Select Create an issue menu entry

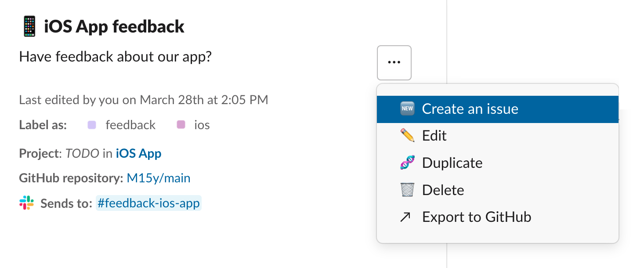[x=498, y=109]
